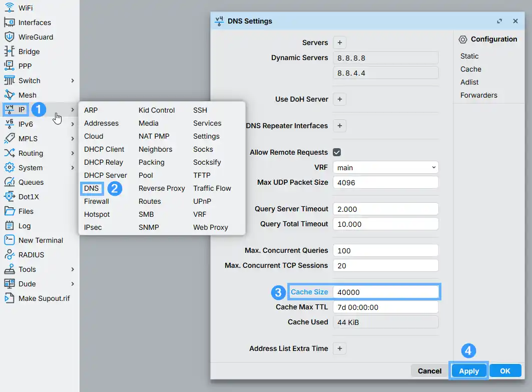Open the VRF dropdown
Viewport: 532px width, 392px height.
386,168
